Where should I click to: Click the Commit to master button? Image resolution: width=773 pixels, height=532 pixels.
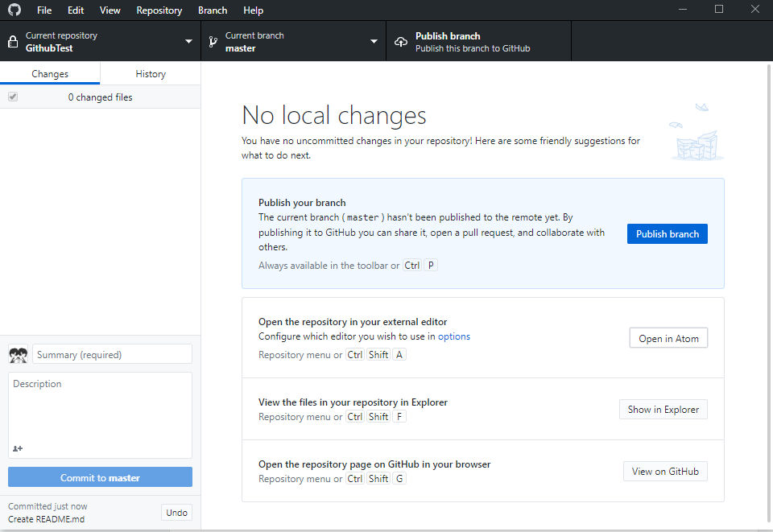[x=100, y=478]
